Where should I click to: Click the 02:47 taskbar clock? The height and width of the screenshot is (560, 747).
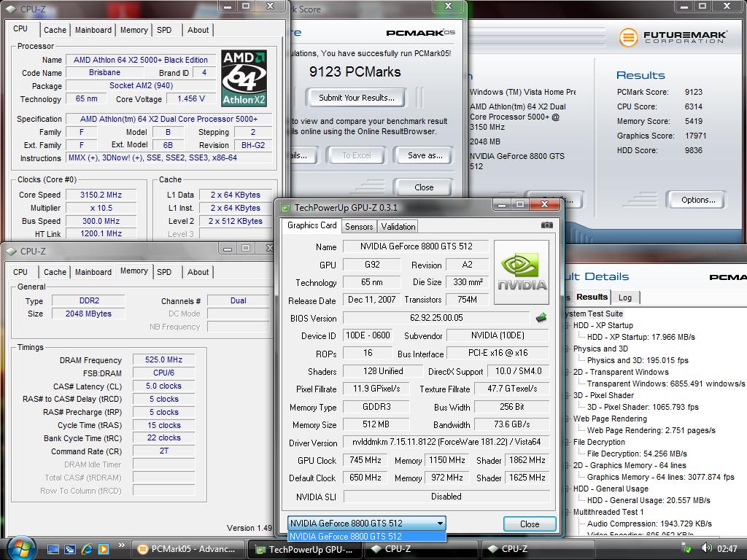[x=727, y=549]
